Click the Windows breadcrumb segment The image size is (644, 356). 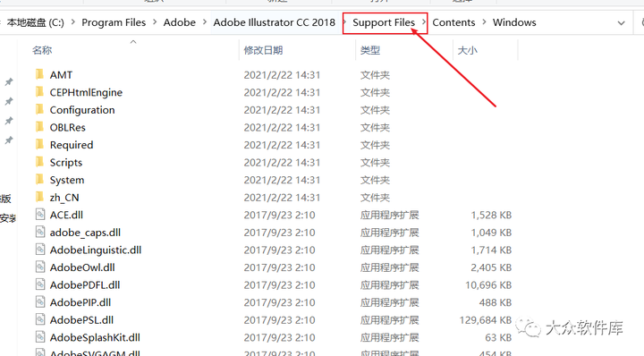514,22
